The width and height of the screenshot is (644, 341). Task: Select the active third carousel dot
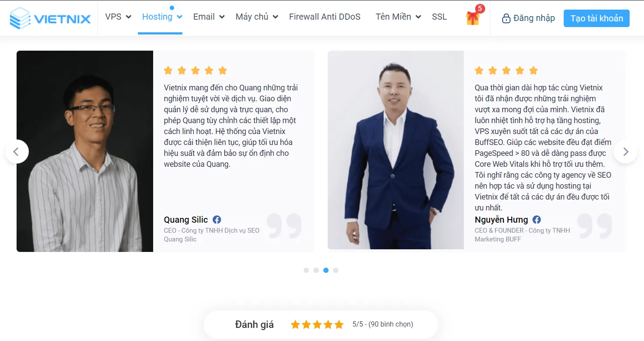pos(326,270)
